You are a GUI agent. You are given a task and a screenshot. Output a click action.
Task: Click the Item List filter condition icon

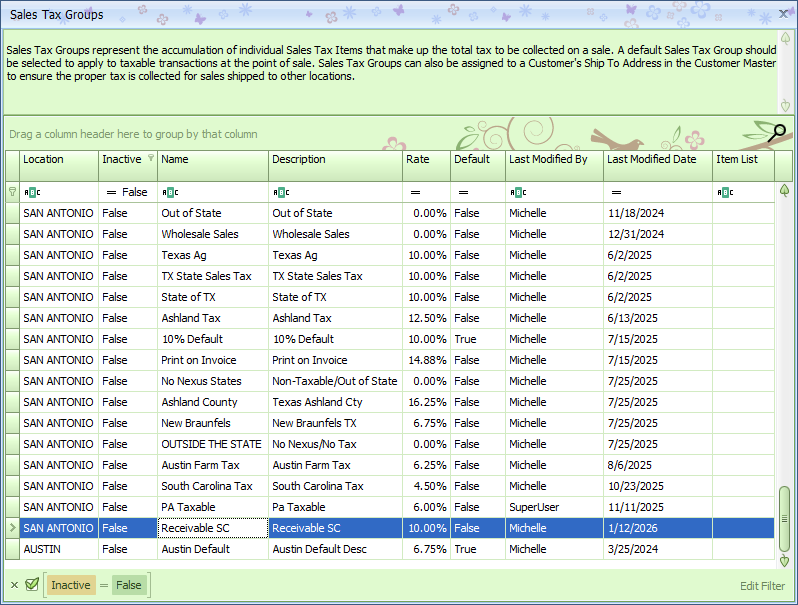pos(725,192)
